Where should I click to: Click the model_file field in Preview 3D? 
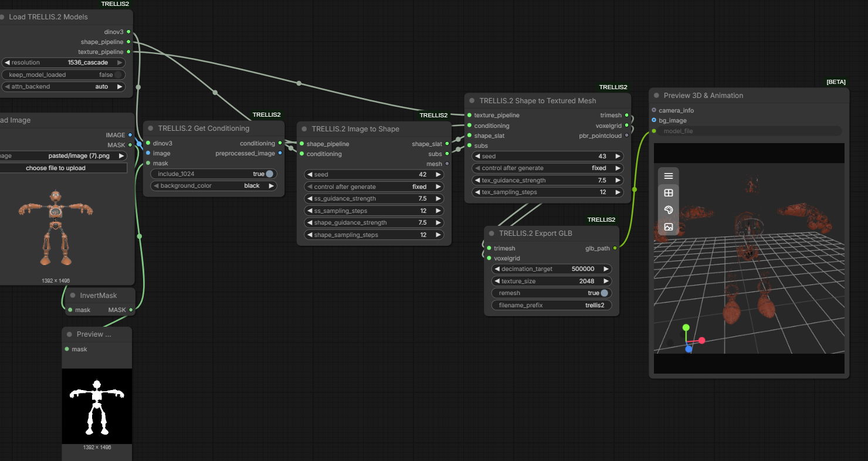pos(749,131)
